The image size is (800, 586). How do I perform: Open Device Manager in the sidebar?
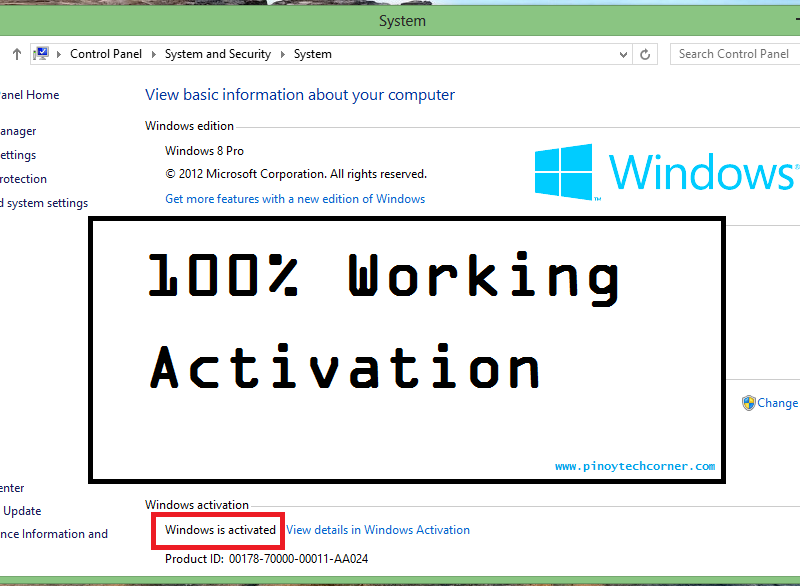coord(18,131)
